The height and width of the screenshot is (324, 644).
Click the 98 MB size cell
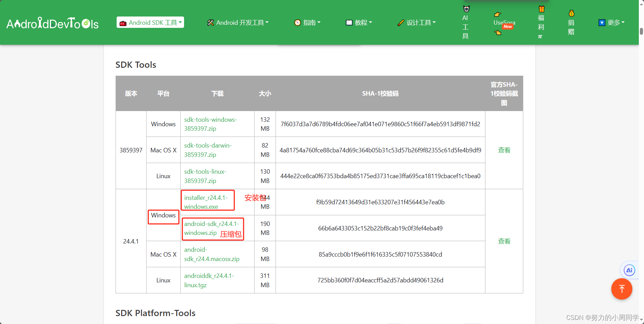tap(265, 254)
